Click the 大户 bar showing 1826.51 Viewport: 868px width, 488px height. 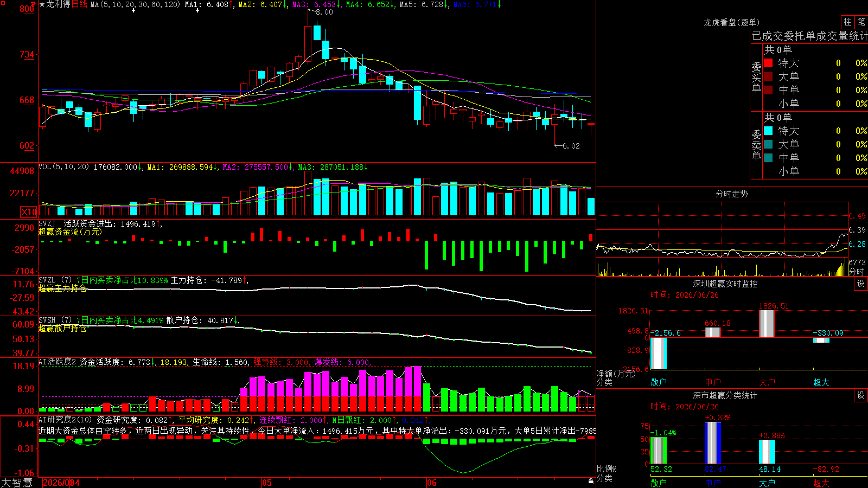click(767, 324)
